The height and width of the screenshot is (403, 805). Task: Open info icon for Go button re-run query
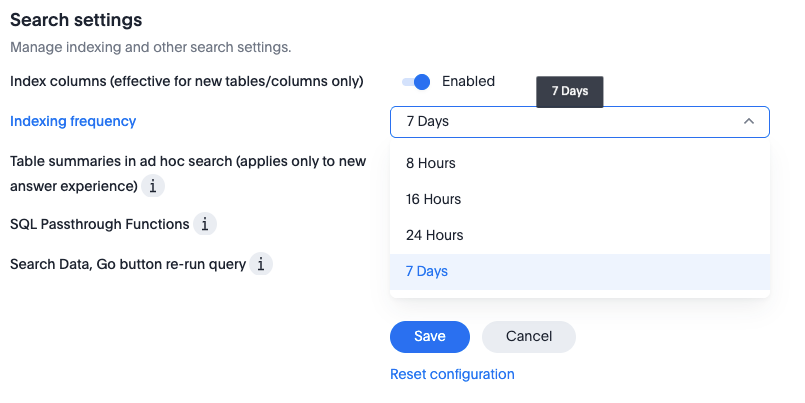(260, 264)
